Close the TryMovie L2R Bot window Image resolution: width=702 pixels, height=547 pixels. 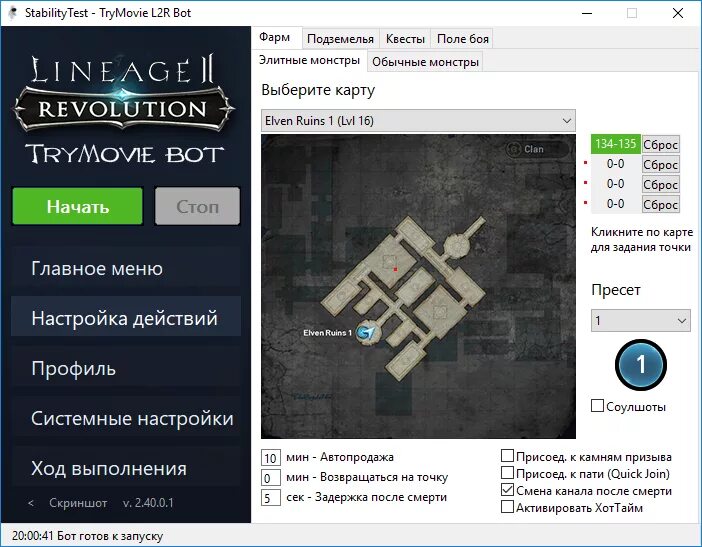(678, 13)
